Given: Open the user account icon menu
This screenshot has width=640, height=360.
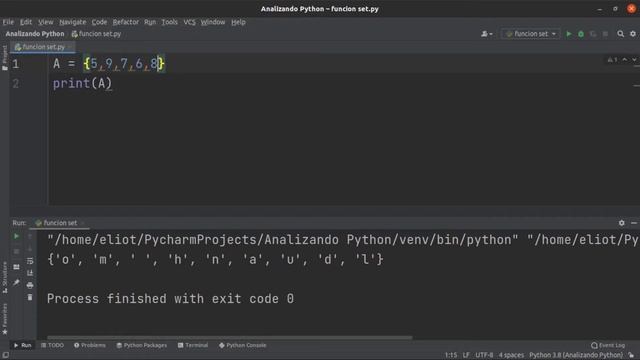Looking at the screenshot, I should (x=487, y=34).
